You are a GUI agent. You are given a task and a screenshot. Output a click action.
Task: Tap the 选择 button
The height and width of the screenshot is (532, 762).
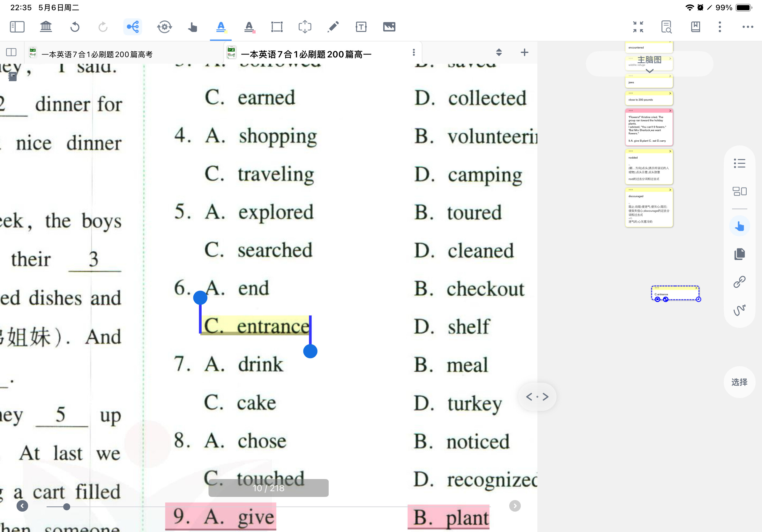[739, 382]
